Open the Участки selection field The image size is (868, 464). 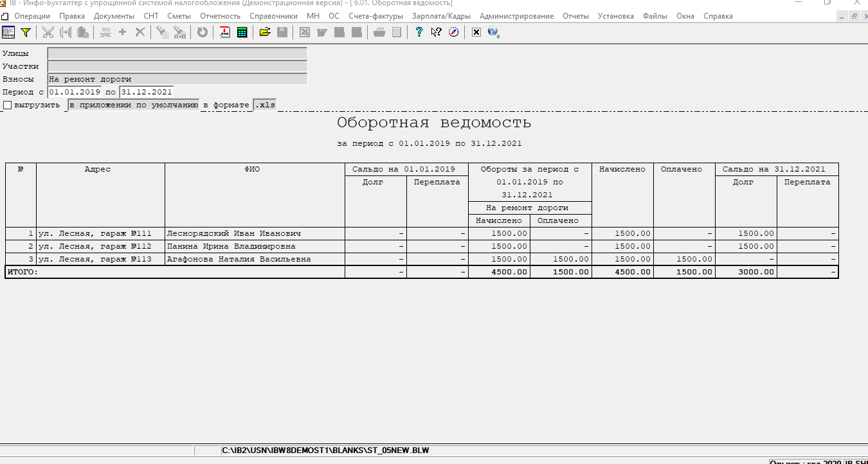177,66
